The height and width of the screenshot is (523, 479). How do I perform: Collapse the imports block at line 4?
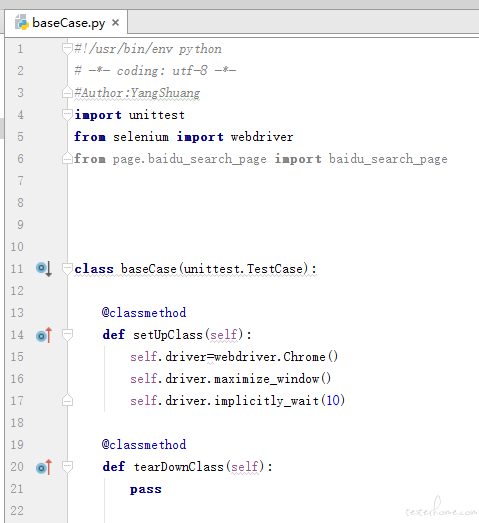[67, 115]
